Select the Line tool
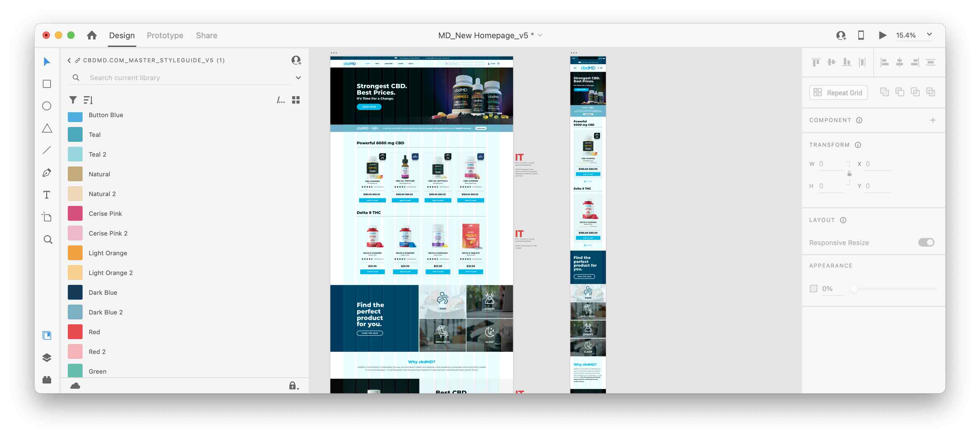 (47, 150)
